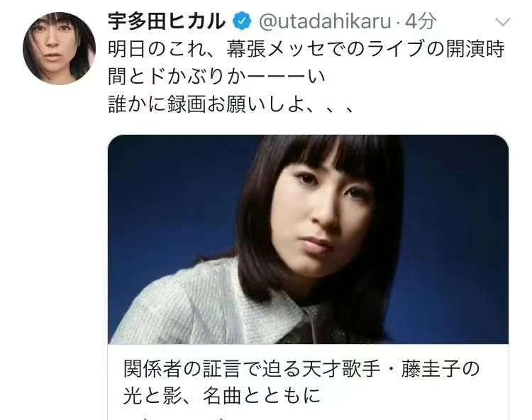This screenshot has width=532, height=420.
Task: Select tweet text line starting 明日のこれ
Action: pyautogui.click(x=306, y=49)
